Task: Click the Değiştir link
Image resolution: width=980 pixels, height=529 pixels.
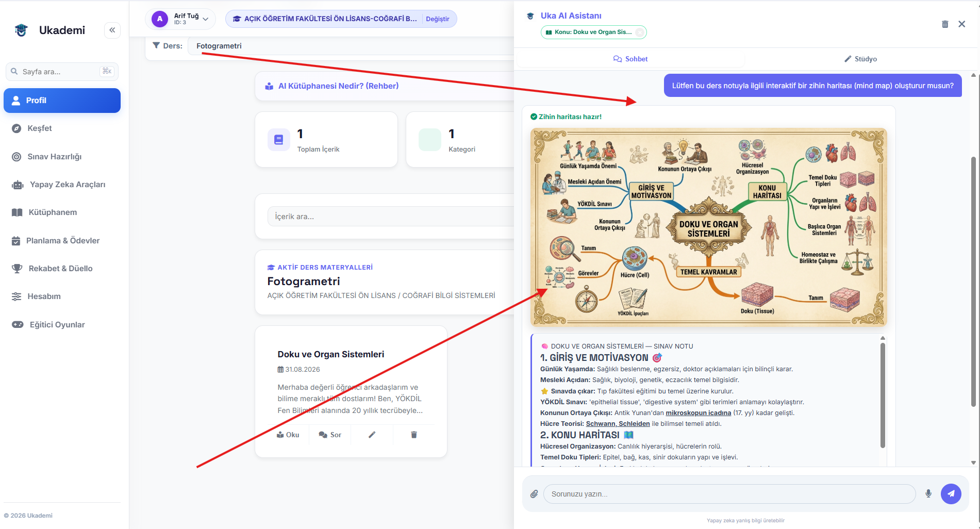Action: tap(438, 19)
